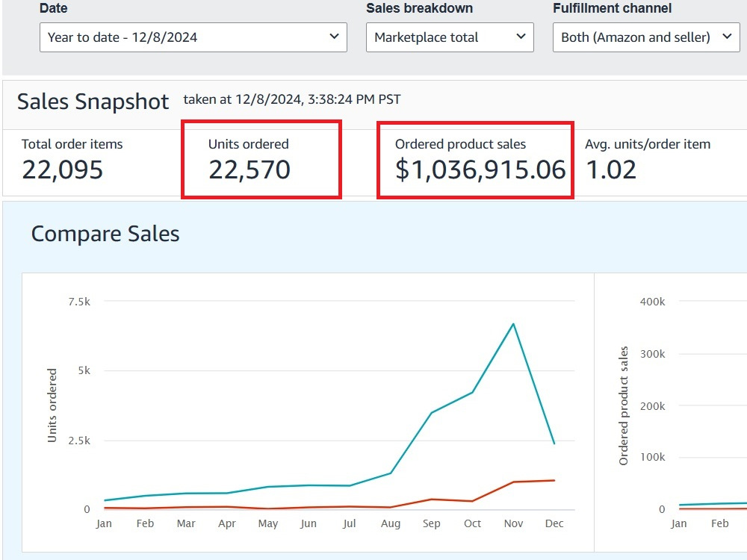Click the Ordered product sales chart axis label

(x=623, y=405)
